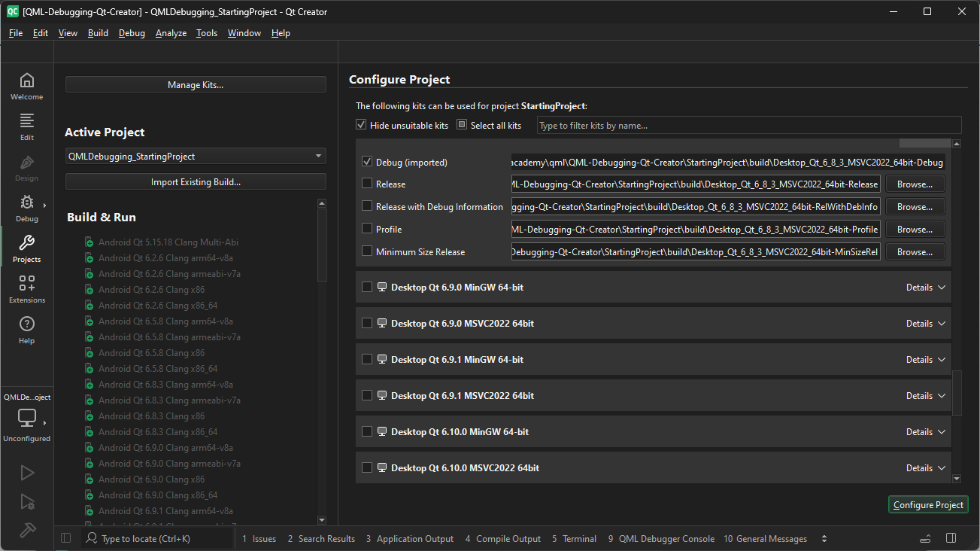Click down arrow of kit list scrollbar
Screen dimensions: 980x551
point(957,478)
